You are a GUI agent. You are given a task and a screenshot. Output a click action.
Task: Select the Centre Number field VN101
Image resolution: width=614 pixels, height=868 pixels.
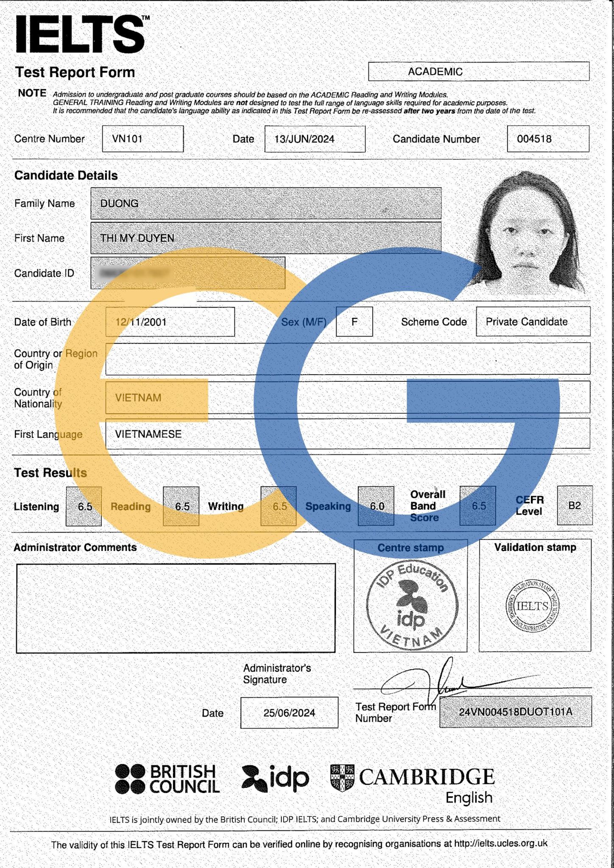[142, 139]
